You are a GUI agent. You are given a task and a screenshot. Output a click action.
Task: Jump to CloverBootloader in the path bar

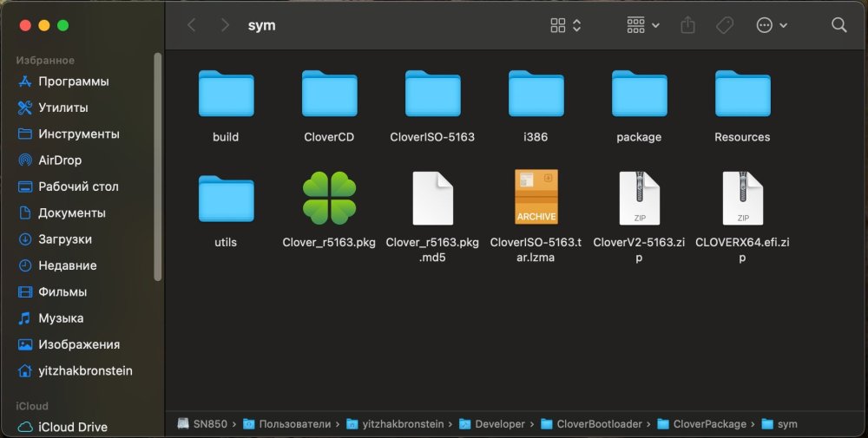click(x=591, y=423)
